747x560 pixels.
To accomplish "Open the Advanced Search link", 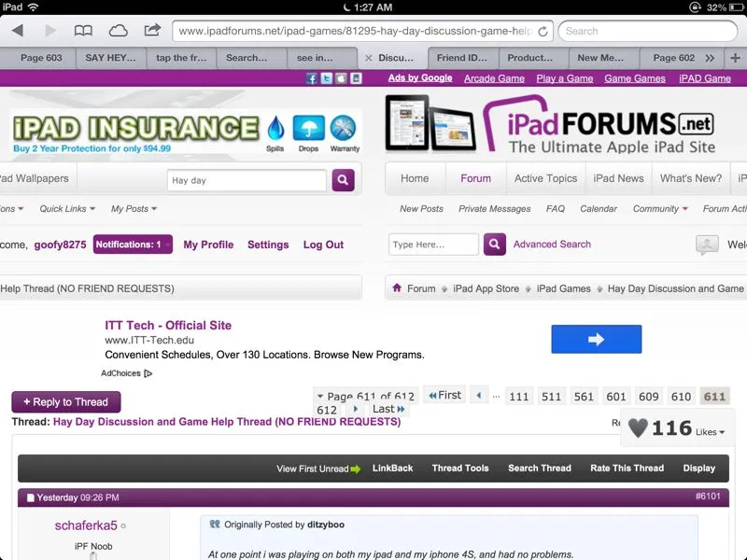I will (x=552, y=245).
